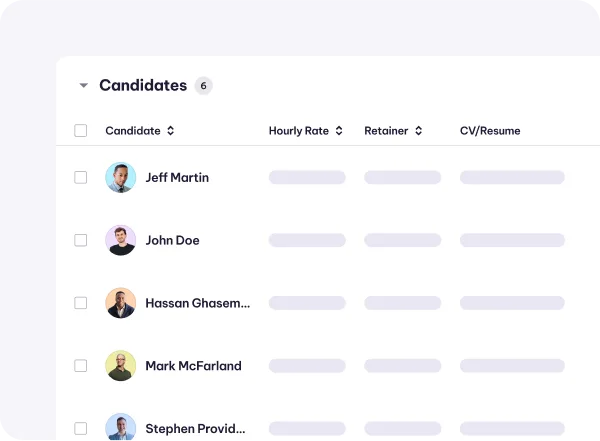Click the Candidates count badge
Viewport: 600px width, 441px height.
(x=204, y=86)
